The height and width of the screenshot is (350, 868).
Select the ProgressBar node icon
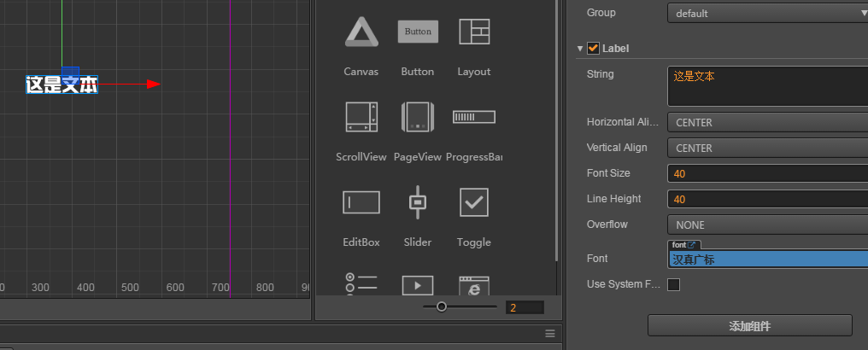click(x=474, y=117)
